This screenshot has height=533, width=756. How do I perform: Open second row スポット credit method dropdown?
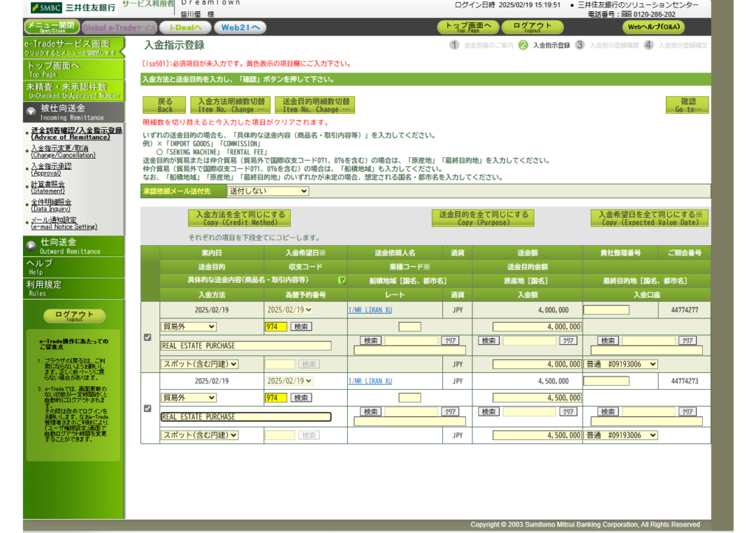click(200, 436)
